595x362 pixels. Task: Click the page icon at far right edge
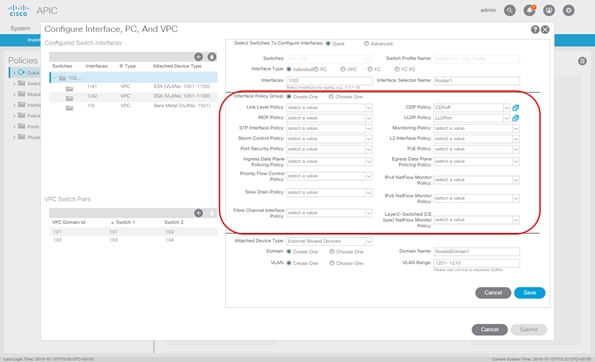582,61
